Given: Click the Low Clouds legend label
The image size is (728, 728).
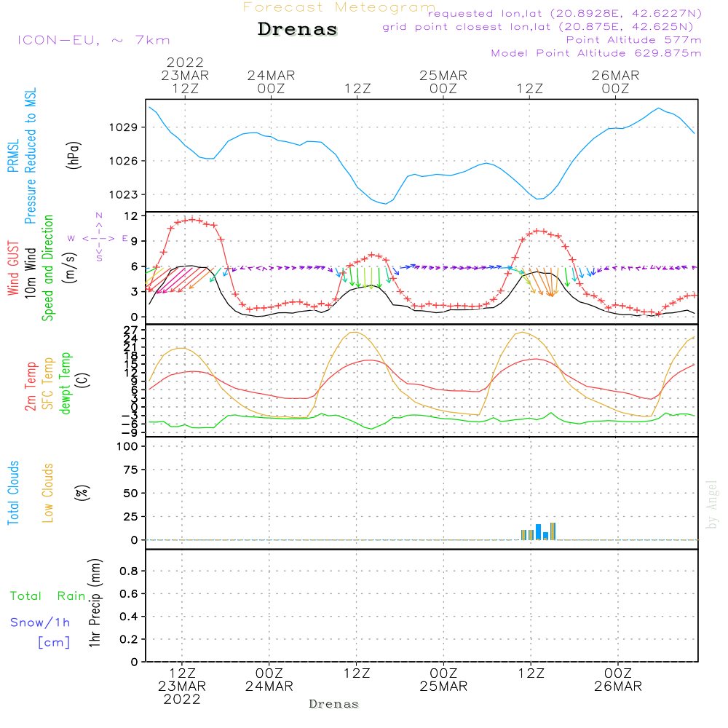Looking at the screenshot, I should [x=48, y=493].
